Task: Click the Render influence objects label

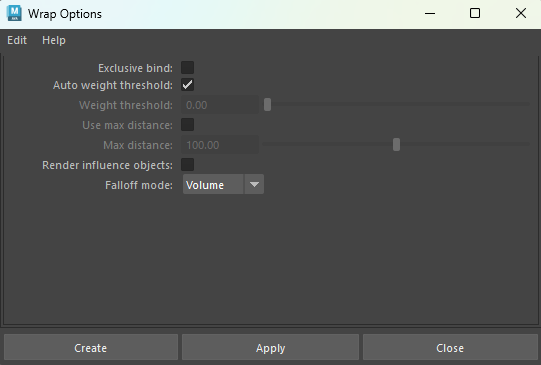Action: pos(107,165)
